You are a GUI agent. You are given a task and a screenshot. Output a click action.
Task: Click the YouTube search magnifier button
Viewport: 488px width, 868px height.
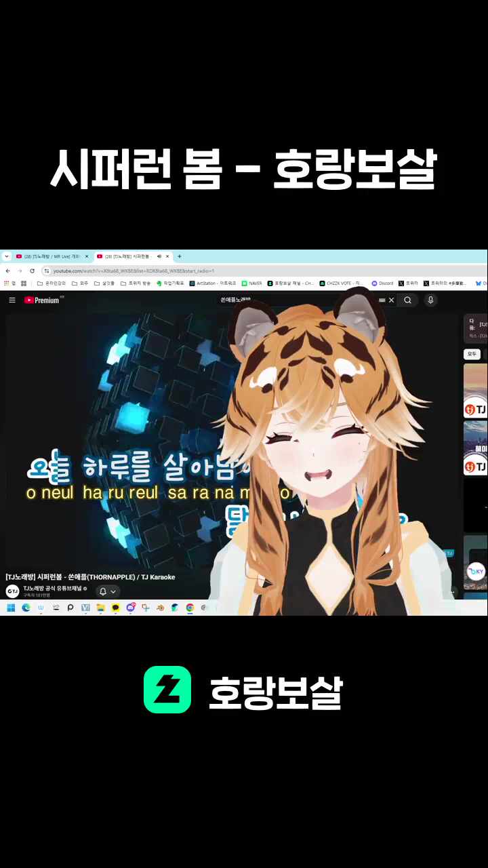coord(407,300)
